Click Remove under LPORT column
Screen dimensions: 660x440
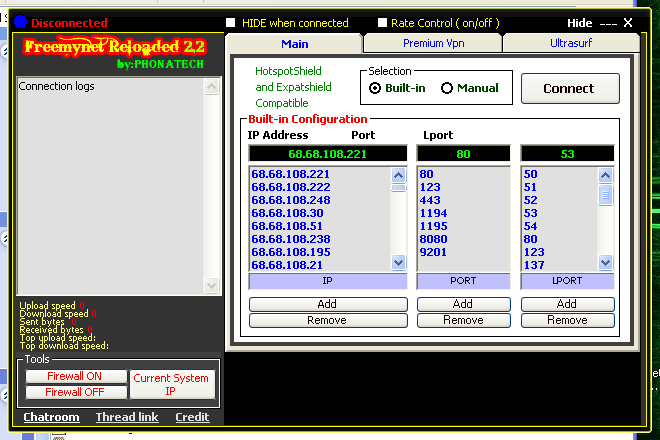click(567, 320)
